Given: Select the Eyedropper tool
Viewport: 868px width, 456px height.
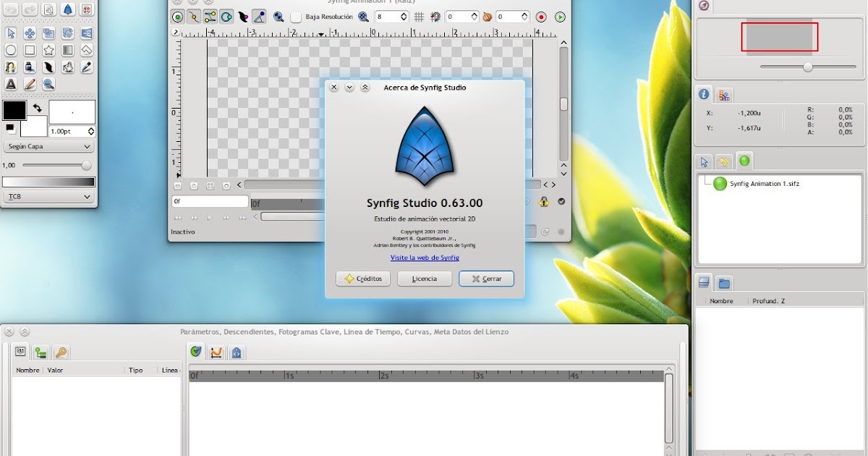Looking at the screenshot, I should tap(86, 67).
